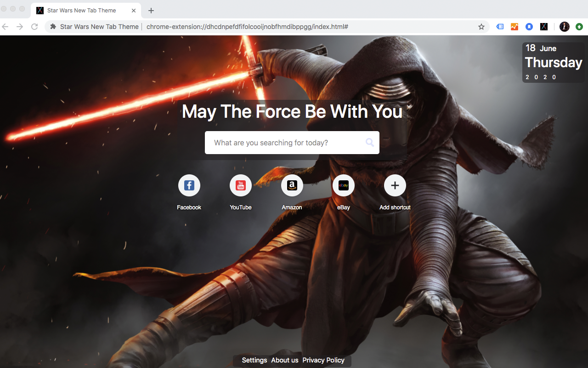Image resolution: width=588 pixels, height=368 pixels.
Task: Open the orange analytics chart extension
Action: tap(514, 27)
